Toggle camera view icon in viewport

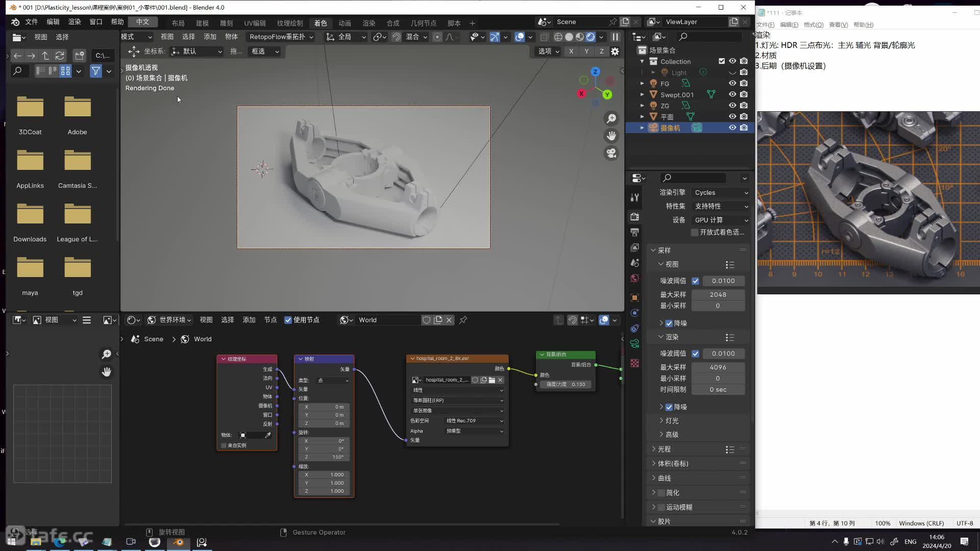(611, 153)
